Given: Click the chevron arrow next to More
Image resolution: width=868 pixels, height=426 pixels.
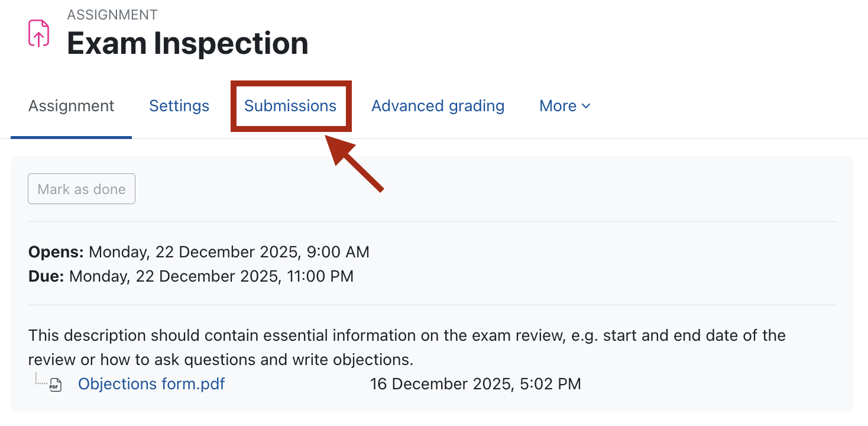Looking at the screenshot, I should point(586,106).
